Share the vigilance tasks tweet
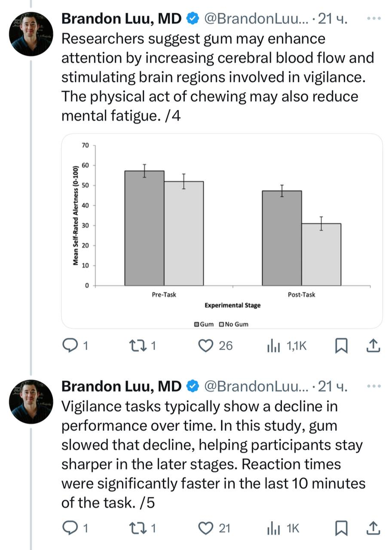 (x=373, y=528)
